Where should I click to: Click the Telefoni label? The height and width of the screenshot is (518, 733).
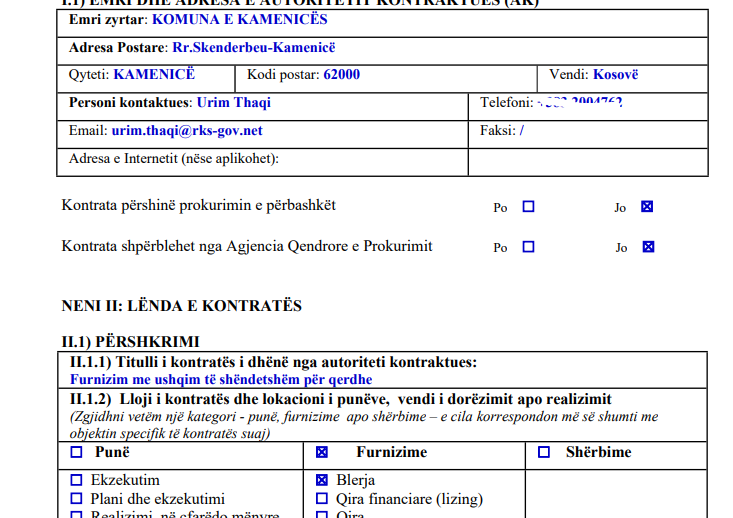point(507,103)
